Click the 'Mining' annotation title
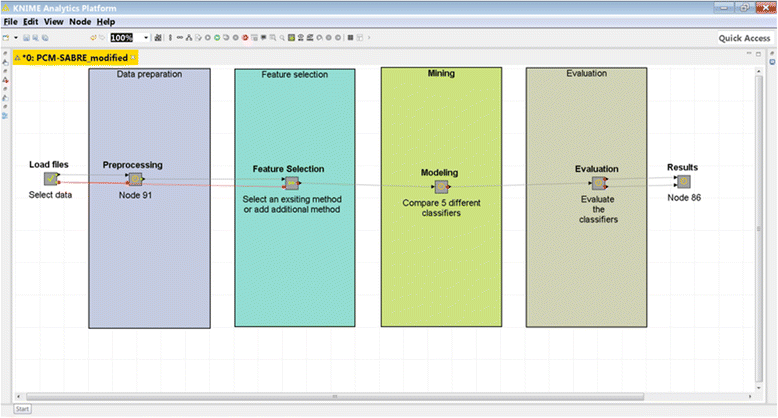This screenshot has width=778, height=418. pos(441,73)
